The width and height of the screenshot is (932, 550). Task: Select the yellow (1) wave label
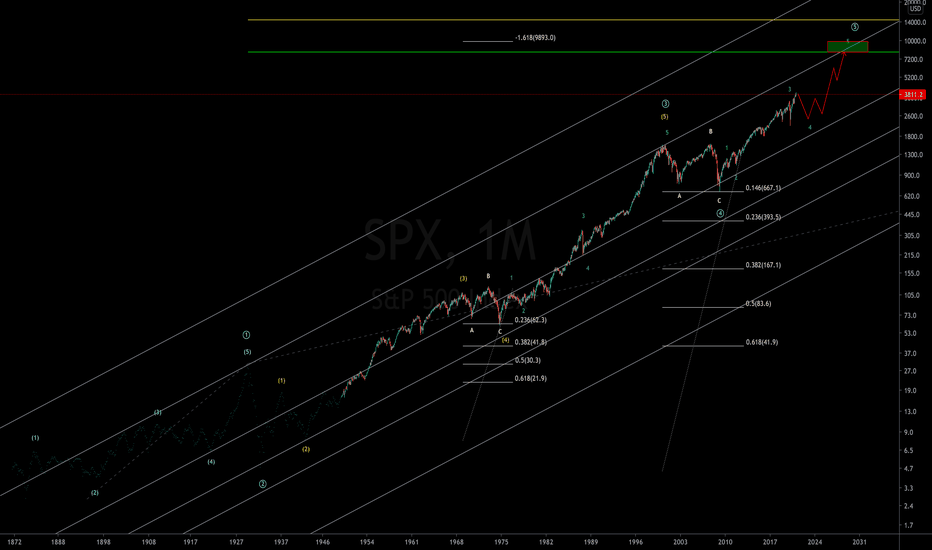pos(281,381)
